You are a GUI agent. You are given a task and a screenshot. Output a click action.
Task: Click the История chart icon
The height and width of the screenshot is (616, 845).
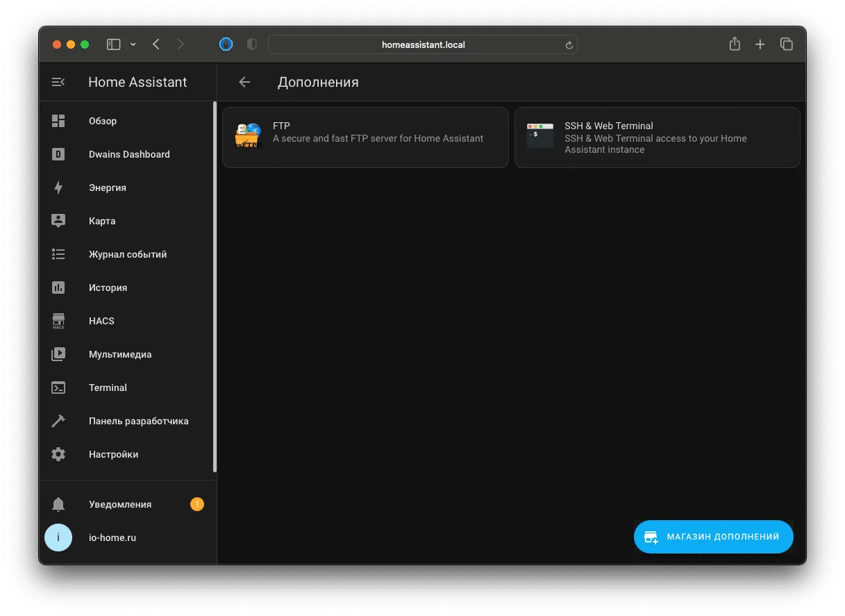click(x=58, y=288)
